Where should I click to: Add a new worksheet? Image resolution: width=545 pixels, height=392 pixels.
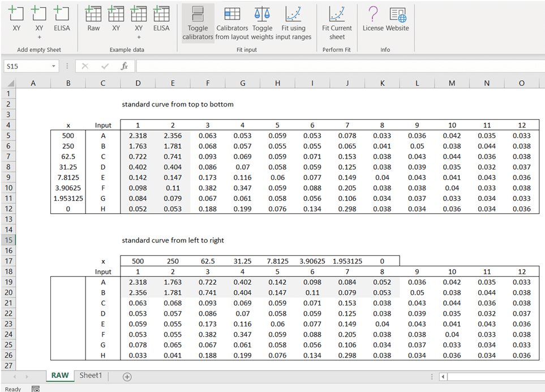(x=127, y=377)
